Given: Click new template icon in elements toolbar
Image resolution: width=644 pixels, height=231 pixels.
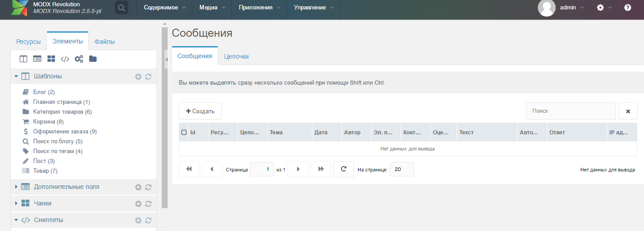Looking at the screenshot, I should 23,59.
